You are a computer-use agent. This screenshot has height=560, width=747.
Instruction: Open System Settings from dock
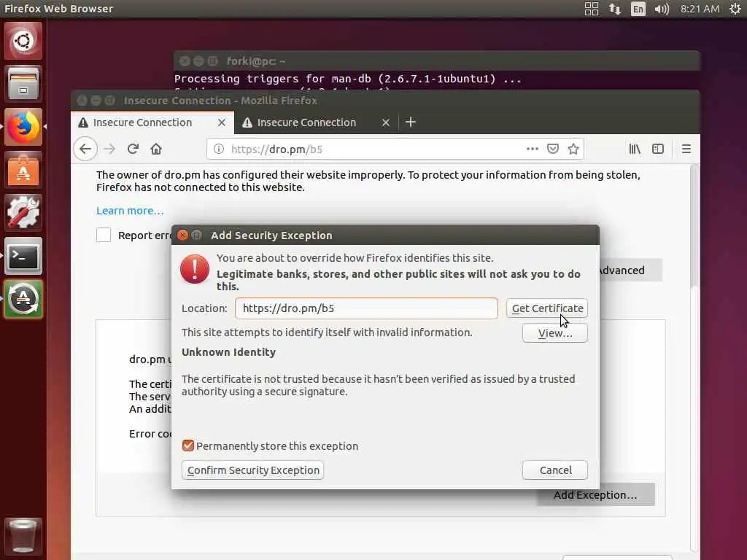tap(23, 213)
